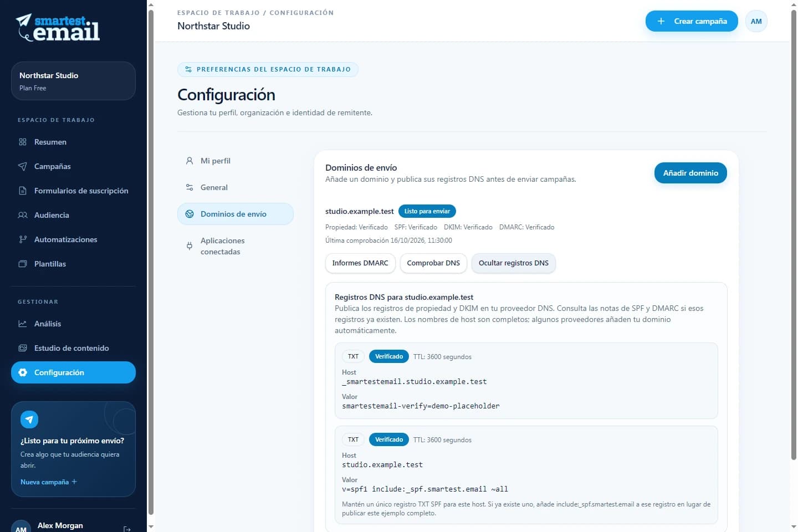Viewport: 798px width, 532px height.
Task: Click the Estudio de contenido image icon
Action: (23, 348)
